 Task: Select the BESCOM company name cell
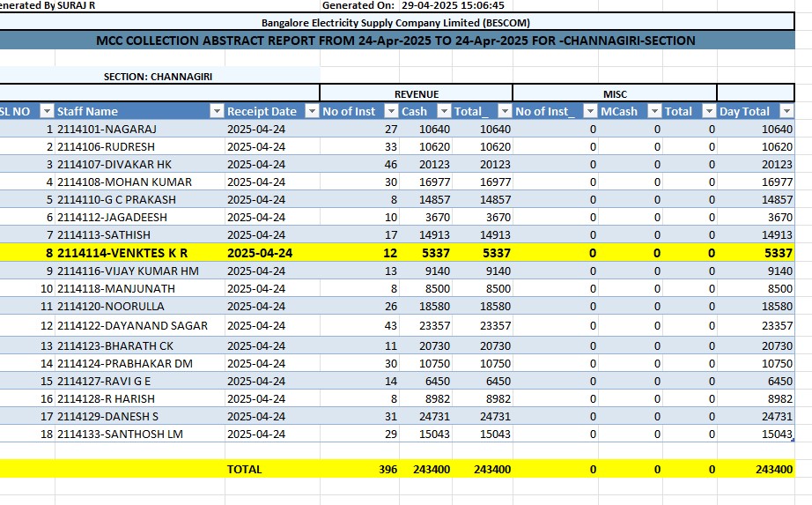coord(396,23)
